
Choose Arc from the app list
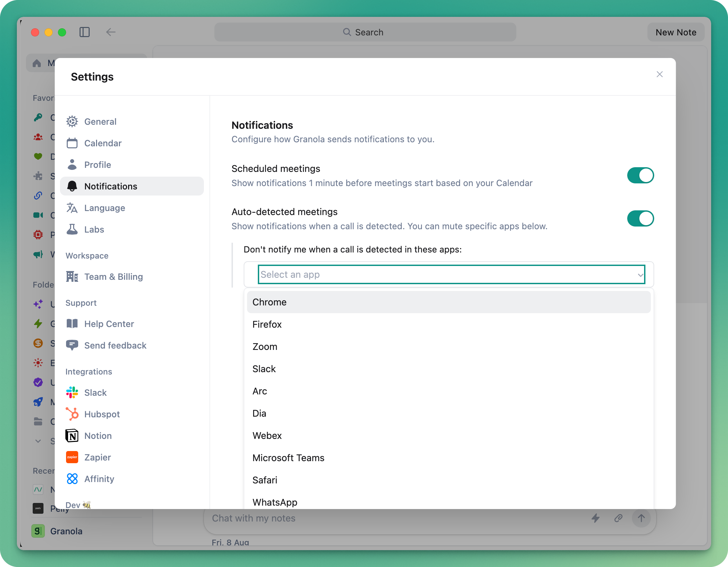point(449,391)
